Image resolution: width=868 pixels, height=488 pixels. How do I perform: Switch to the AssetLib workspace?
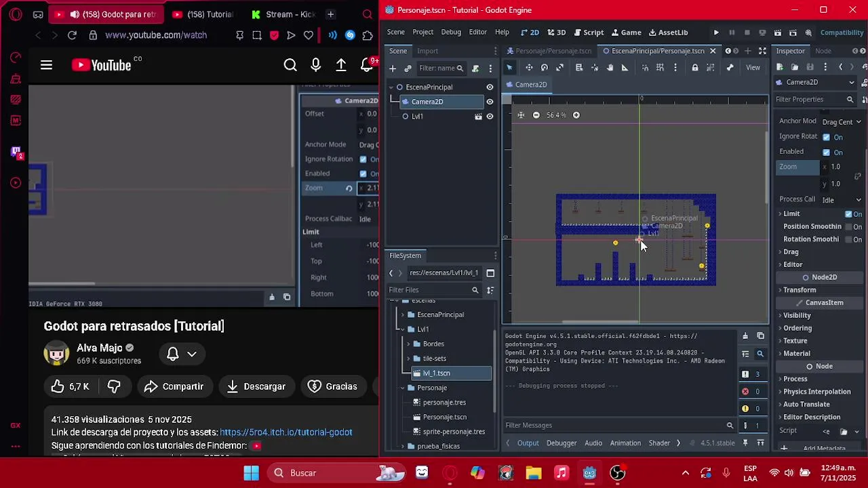(669, 33)
